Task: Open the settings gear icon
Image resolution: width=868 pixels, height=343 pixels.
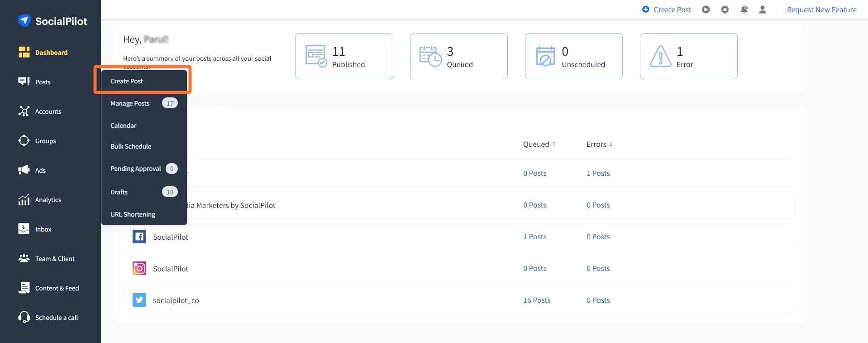Action: click(725, 10)
